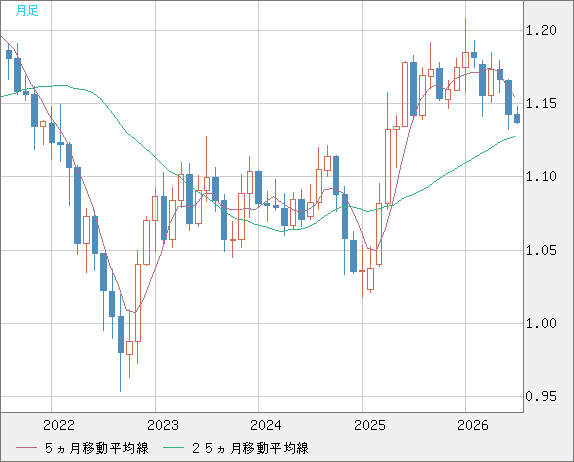Click the 2025 year label on time axis
This screenshot has width=574, height=462.
[x=370, y=425]
